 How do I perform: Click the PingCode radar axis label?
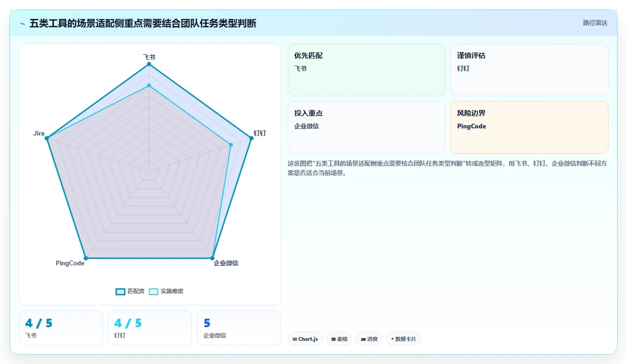tap(70, 263)
